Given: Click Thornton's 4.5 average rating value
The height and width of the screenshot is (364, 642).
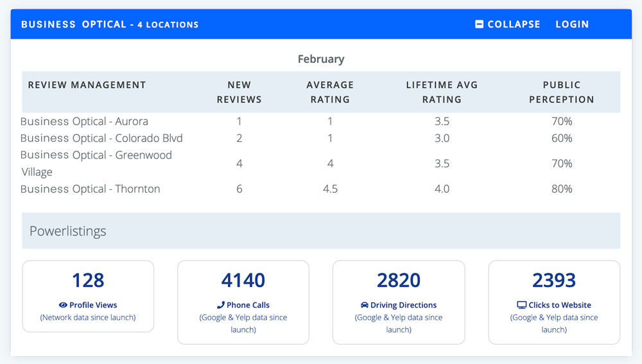Looking at the screenshot, I should (330, 189).
